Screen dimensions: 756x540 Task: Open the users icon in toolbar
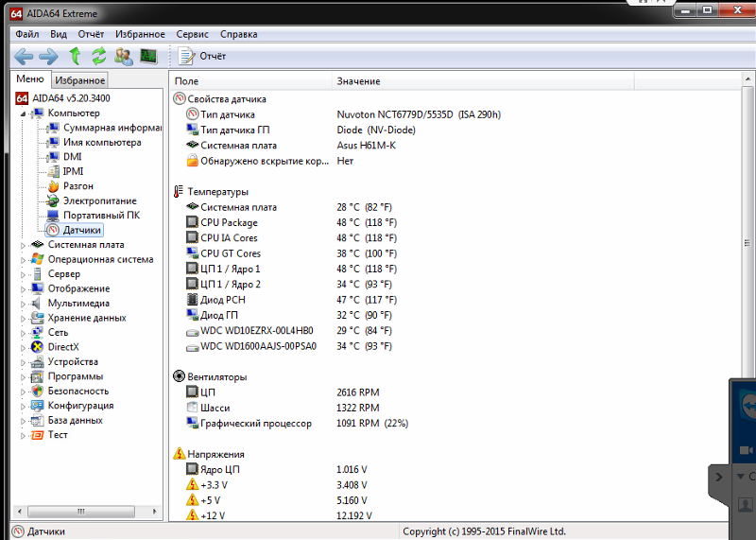click(x=124, y=57)
